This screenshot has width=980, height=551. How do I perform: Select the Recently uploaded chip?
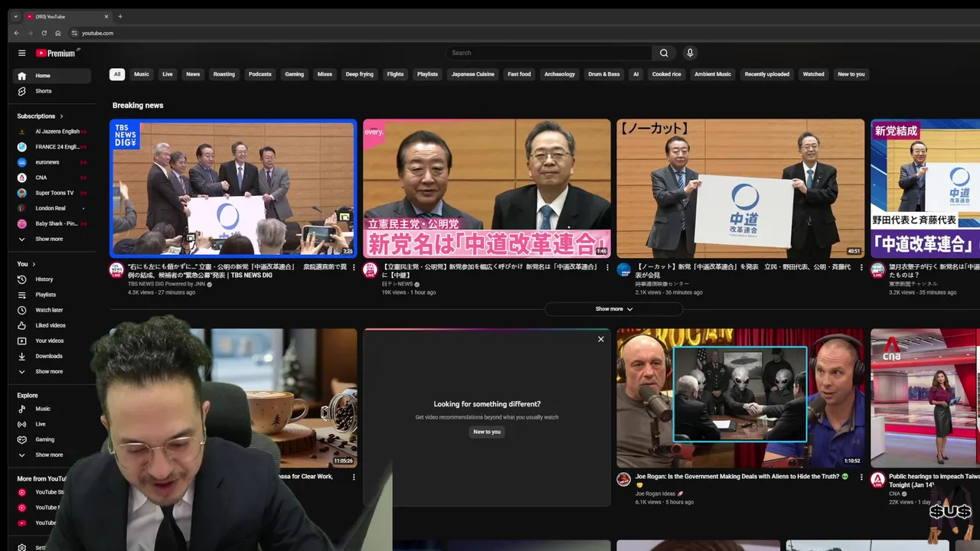point(767,74)
